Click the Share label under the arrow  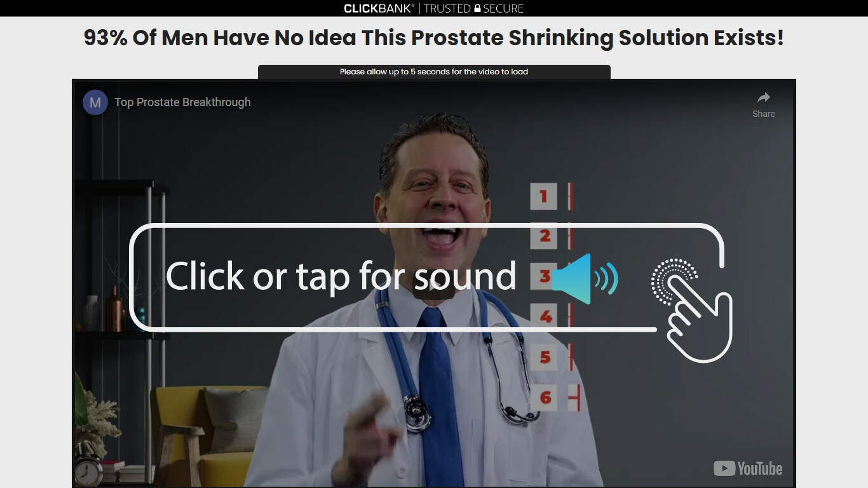click(x=764, y=114)
